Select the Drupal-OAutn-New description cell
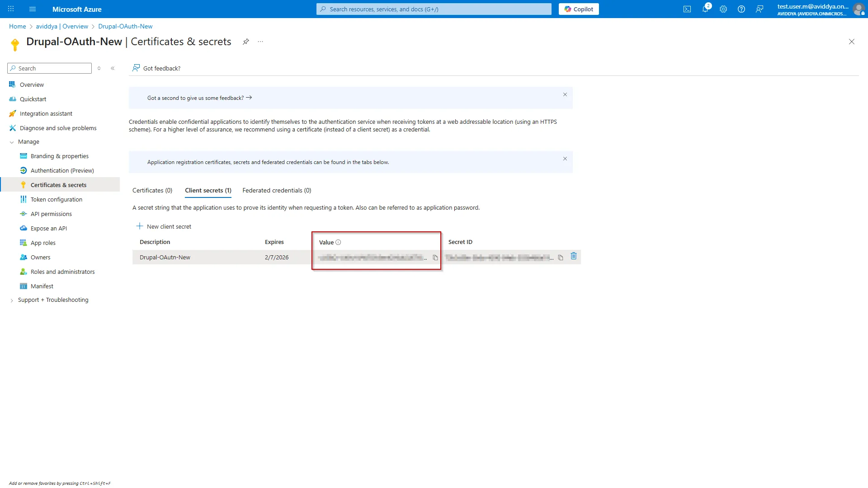The image size is (868, 488). tap(165, 258)
